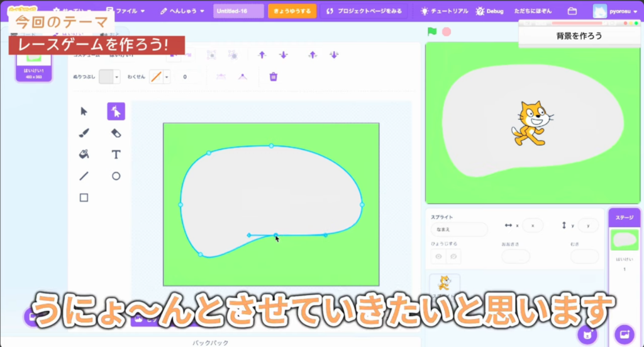Viewport: 644px width, 347px height.
Task: Click the green flag to run
Action: (432, 31)
